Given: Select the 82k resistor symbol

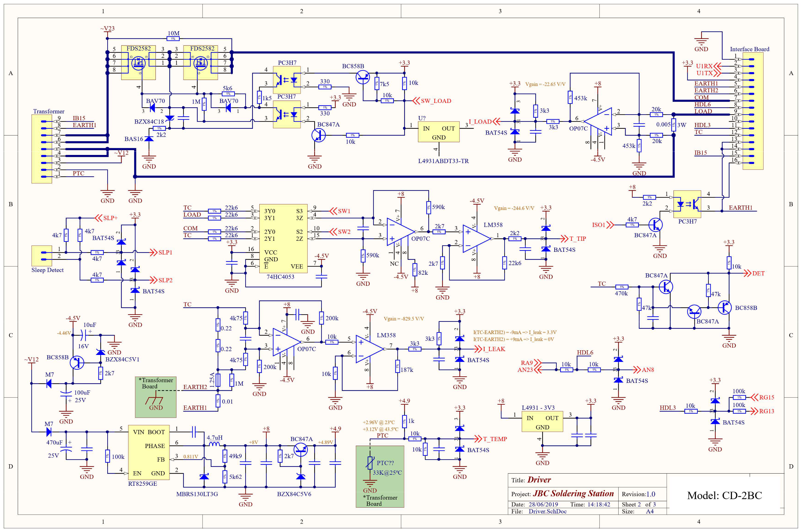Looking at the screenshot, I should click(415, 270).
